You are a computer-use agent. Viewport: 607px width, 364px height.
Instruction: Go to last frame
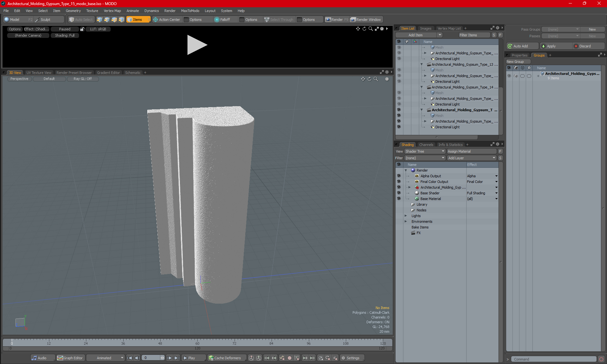(177, 358)
